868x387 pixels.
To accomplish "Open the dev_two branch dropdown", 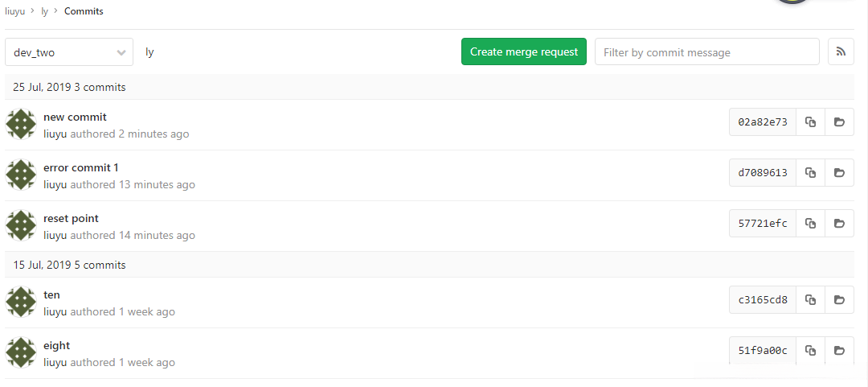I will [x=69, y=52].
